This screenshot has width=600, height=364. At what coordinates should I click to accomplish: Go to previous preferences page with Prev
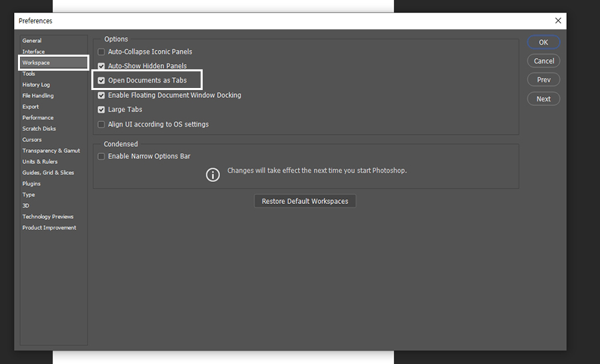pos(543,80)
